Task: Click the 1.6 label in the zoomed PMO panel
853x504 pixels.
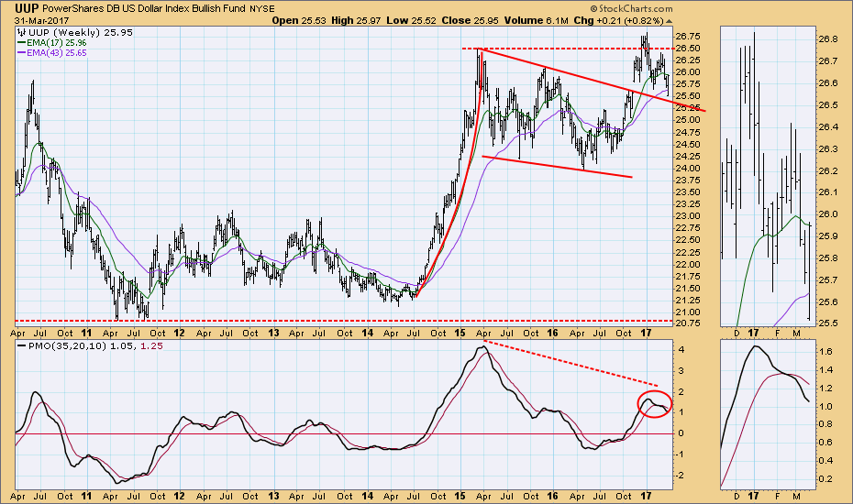Action: point(825,352)
